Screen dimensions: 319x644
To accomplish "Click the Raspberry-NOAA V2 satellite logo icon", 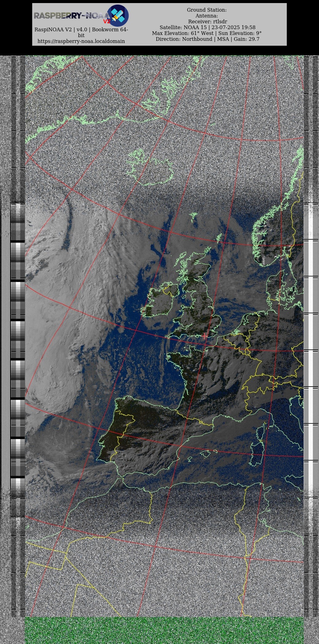I will pyautogui.click(x=118, y=16).
